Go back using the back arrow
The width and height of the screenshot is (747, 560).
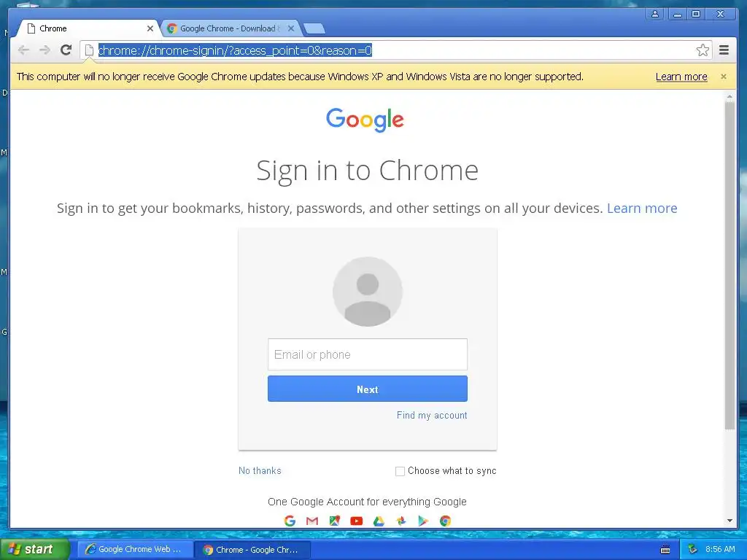point(23,50)
